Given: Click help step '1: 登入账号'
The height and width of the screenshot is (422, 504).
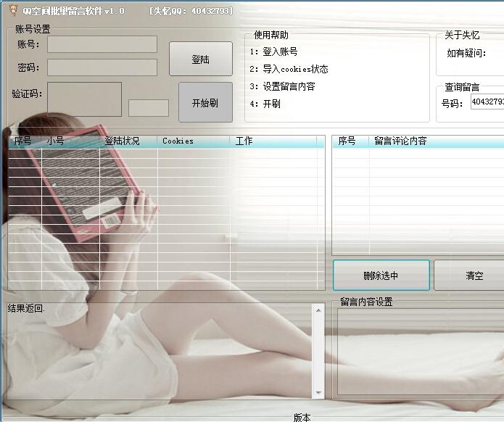Looking at the screenshot, I should pyautogui.click(x=274, y=51).
